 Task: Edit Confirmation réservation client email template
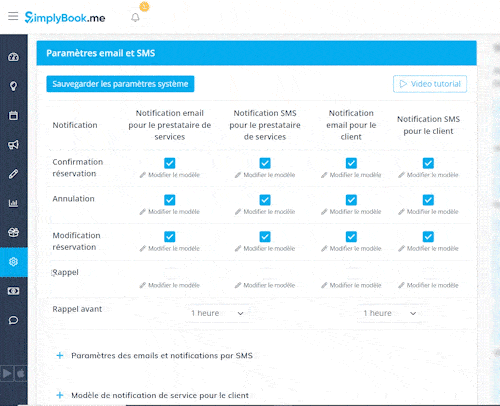[351, 175]
